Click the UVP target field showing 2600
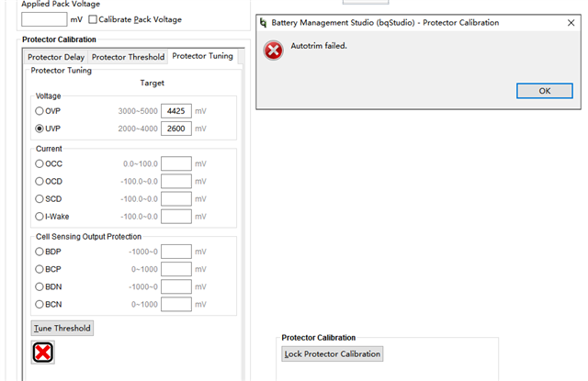The width and height of the screenshot is (588, 381). (x=176, y=129)
